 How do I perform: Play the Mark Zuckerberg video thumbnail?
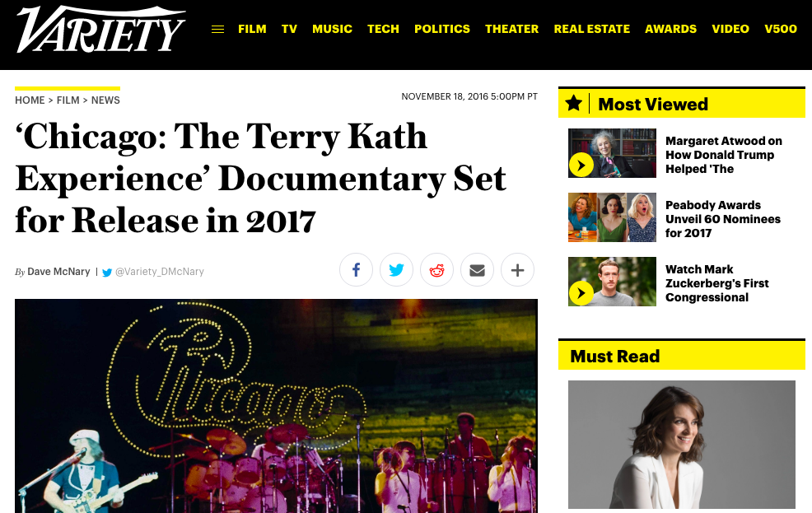point(612,282)
